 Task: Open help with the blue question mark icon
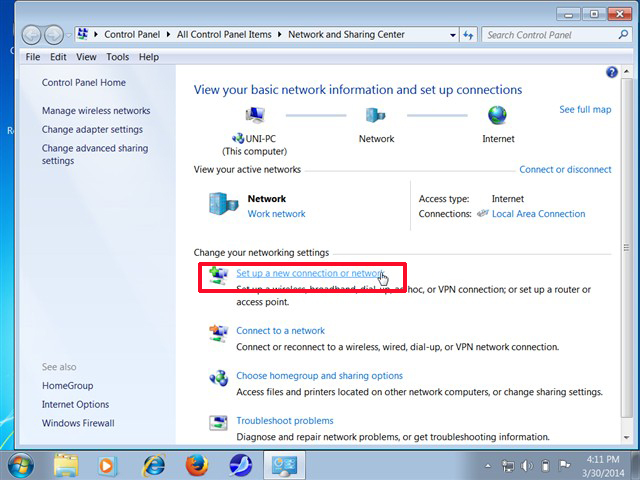611,72
